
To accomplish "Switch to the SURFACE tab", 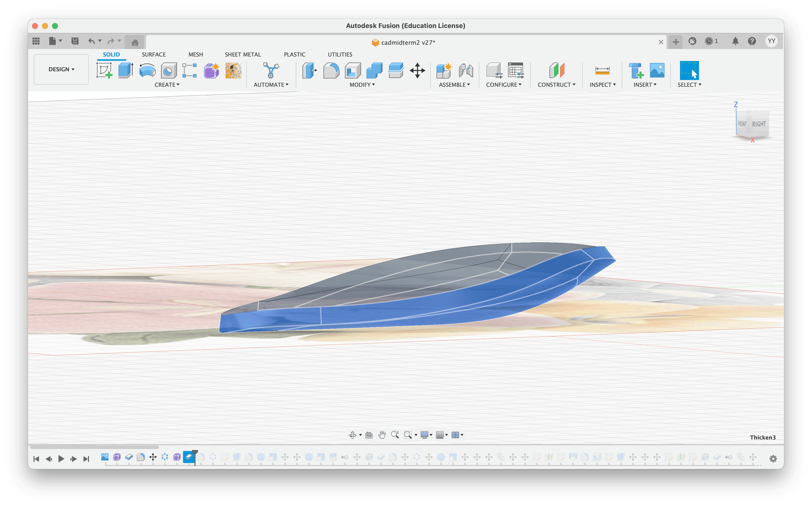I will pos(153,54).
